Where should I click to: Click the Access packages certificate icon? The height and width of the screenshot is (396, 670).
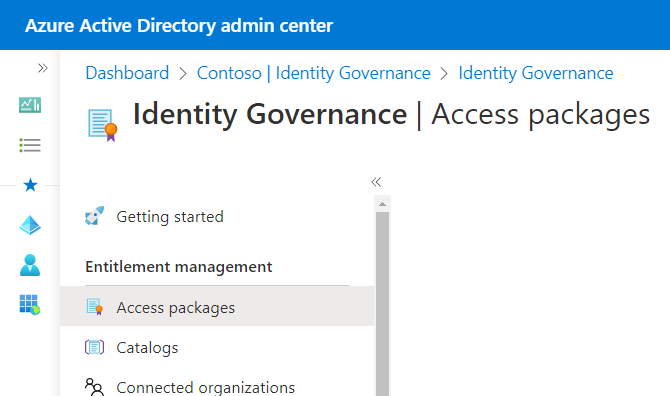95,307
